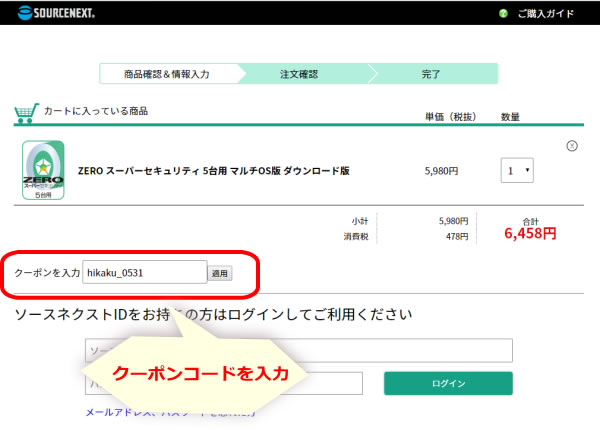Click the ZERO スーパーセキュリティ product name
The width and height of the screenshot is (600, 430).
coord(214,171)
